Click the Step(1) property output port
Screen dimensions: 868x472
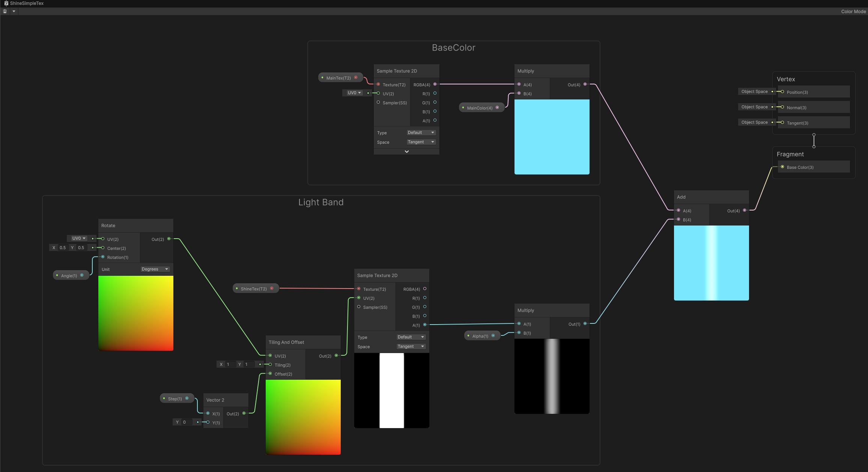(x=187, y=398)
